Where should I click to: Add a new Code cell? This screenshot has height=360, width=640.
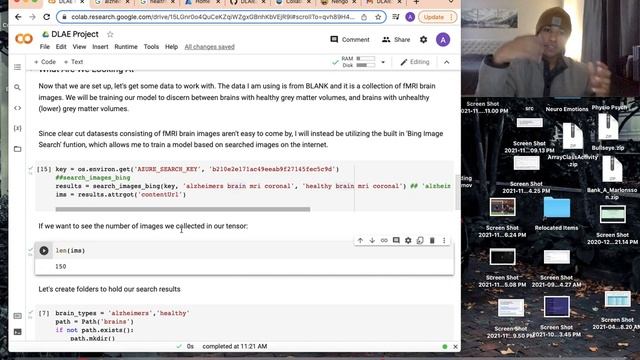(x=45, y=62)
